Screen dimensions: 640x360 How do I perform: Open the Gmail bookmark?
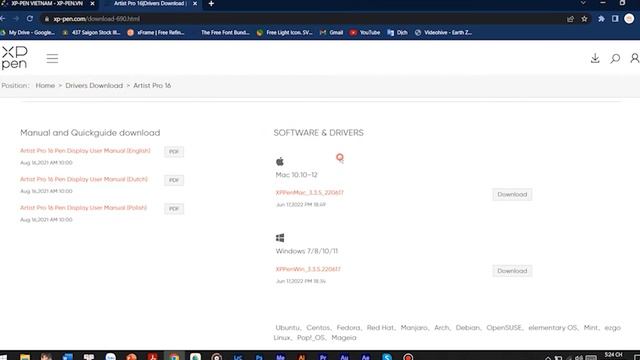coord(332,33)
